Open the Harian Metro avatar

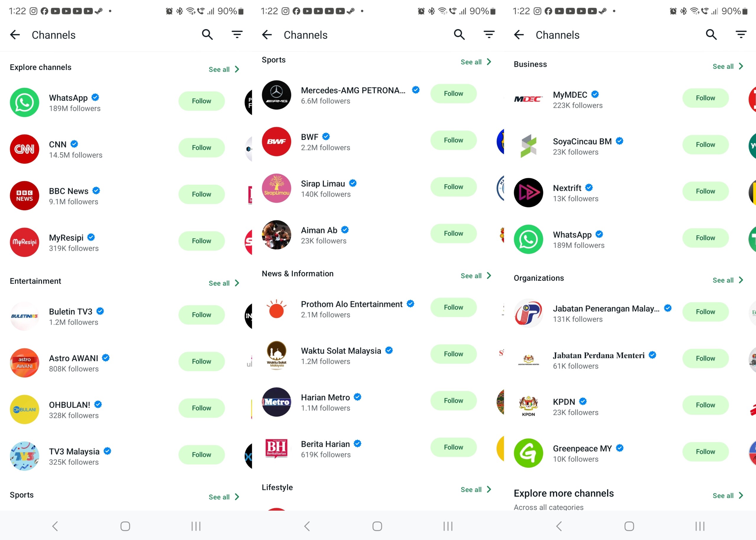[276, 402]
